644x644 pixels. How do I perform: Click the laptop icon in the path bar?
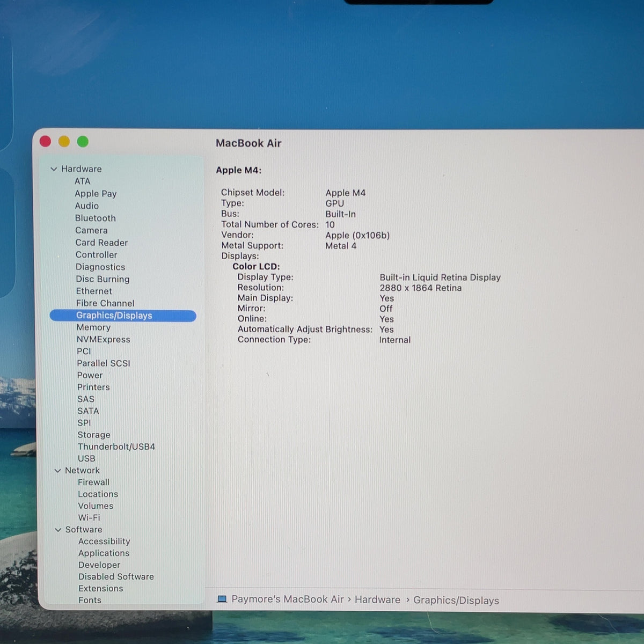point(222,599)
